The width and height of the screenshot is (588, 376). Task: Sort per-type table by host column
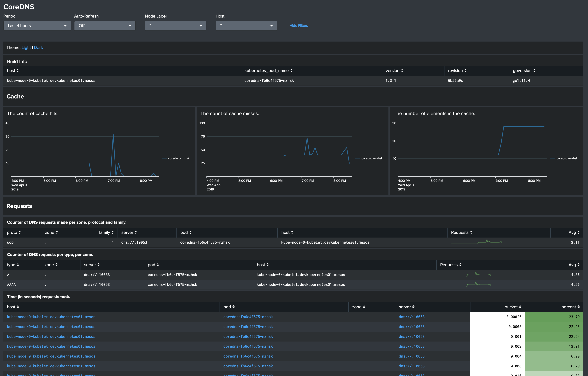(x=263, y=265)
